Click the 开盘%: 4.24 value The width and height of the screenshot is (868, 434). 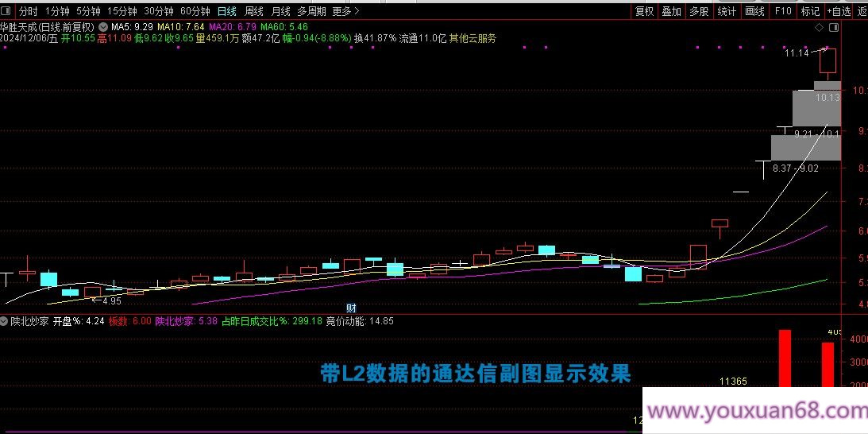pos(79,321)
